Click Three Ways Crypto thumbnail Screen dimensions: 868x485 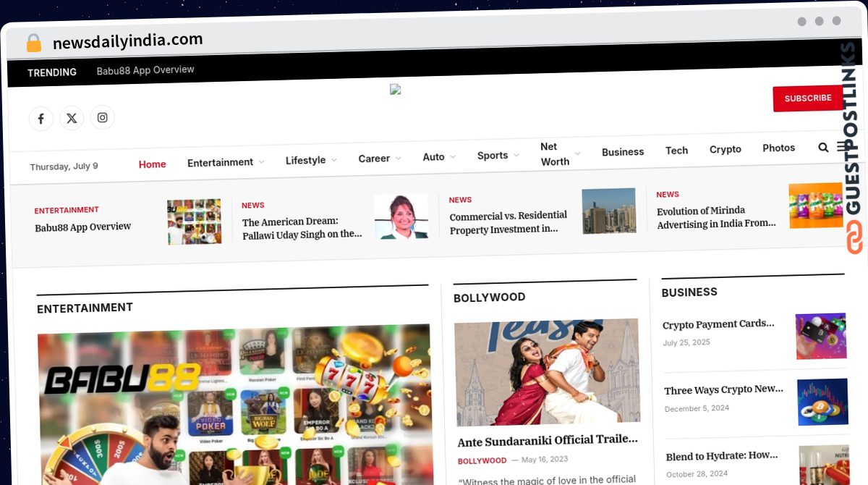823,402
